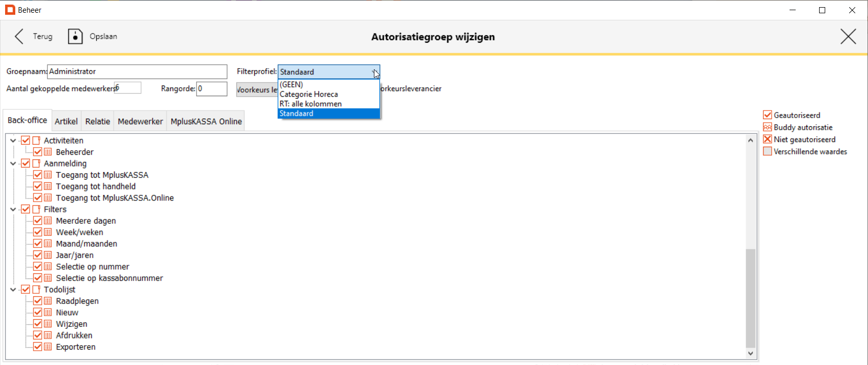
Task: Click the grid icon next to Beheerder
Action: click(x=48, y=152)
